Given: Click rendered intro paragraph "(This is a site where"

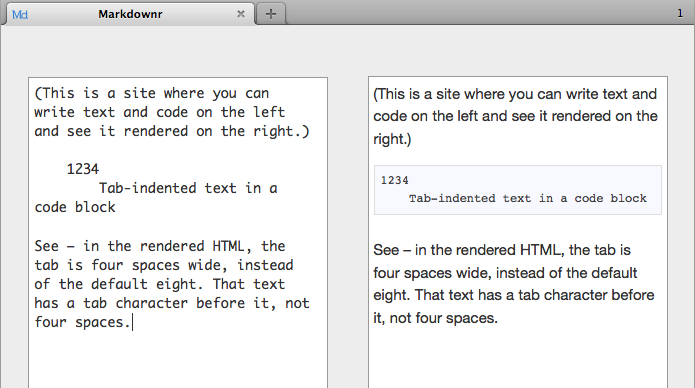Looking at the screenshot, I should [x=515, y=116].
